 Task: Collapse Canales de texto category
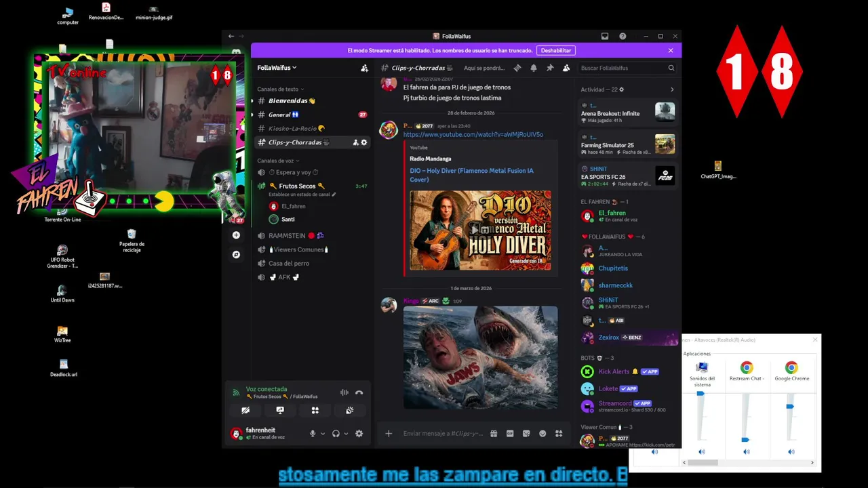click(280, 89)
